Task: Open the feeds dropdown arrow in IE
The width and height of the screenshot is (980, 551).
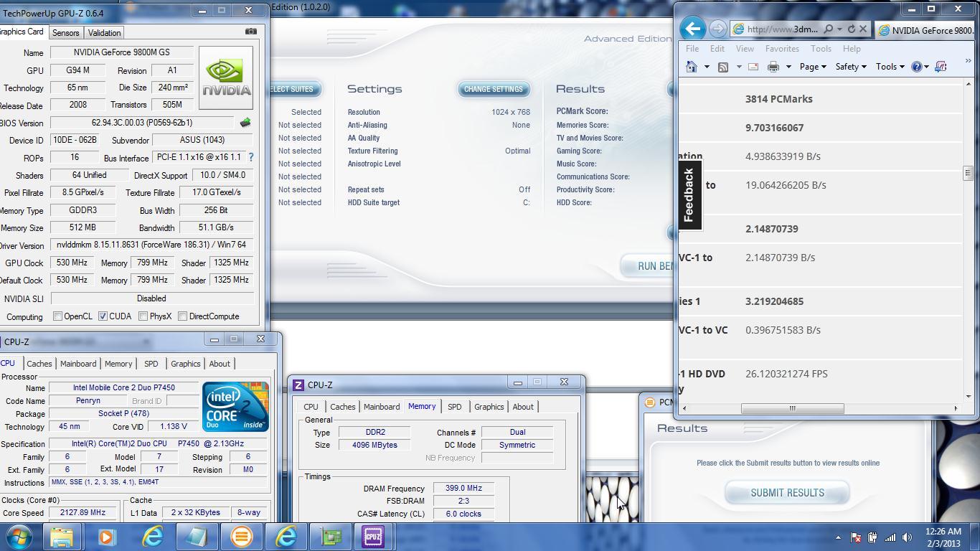Action: click(738, 67)
